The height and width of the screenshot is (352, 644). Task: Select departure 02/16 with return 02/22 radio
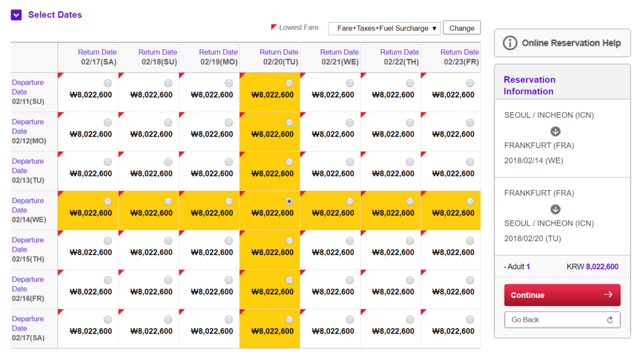tap(410, 280)
